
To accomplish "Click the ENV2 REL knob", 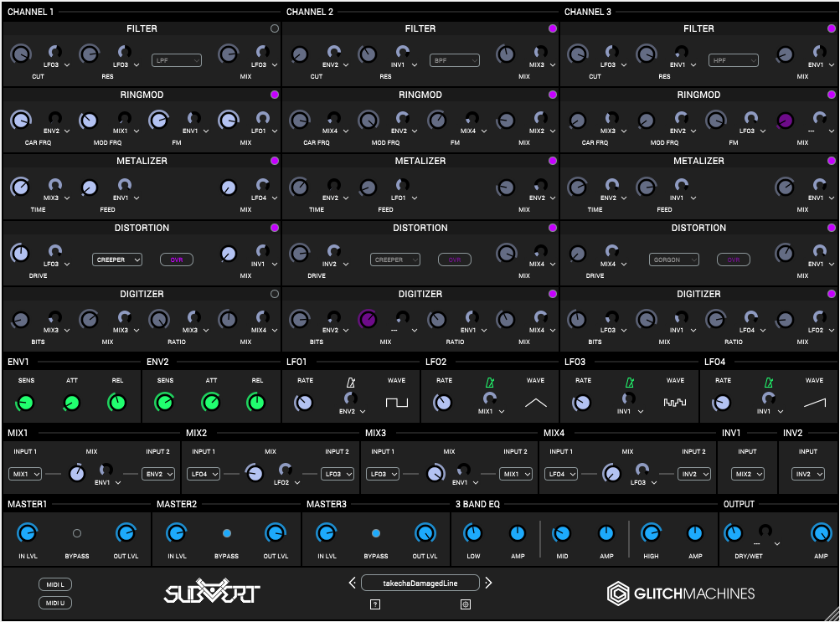I will click(x=256, y=402).
